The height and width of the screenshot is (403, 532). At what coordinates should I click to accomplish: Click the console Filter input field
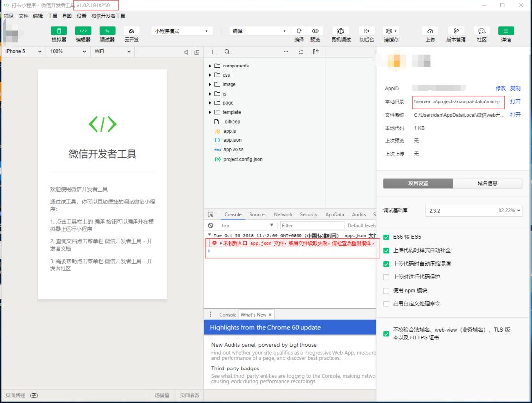[x=312, y=225]
